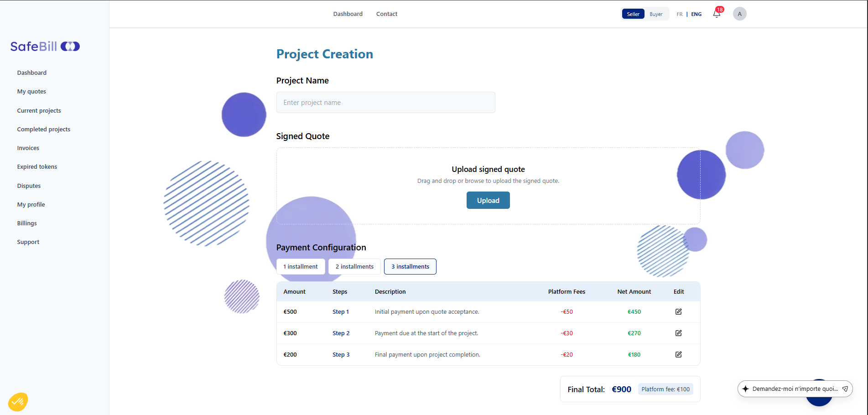Click the Final Total €900 value
Viewport: 868px width, 415px height.
(x=621, y=389)
